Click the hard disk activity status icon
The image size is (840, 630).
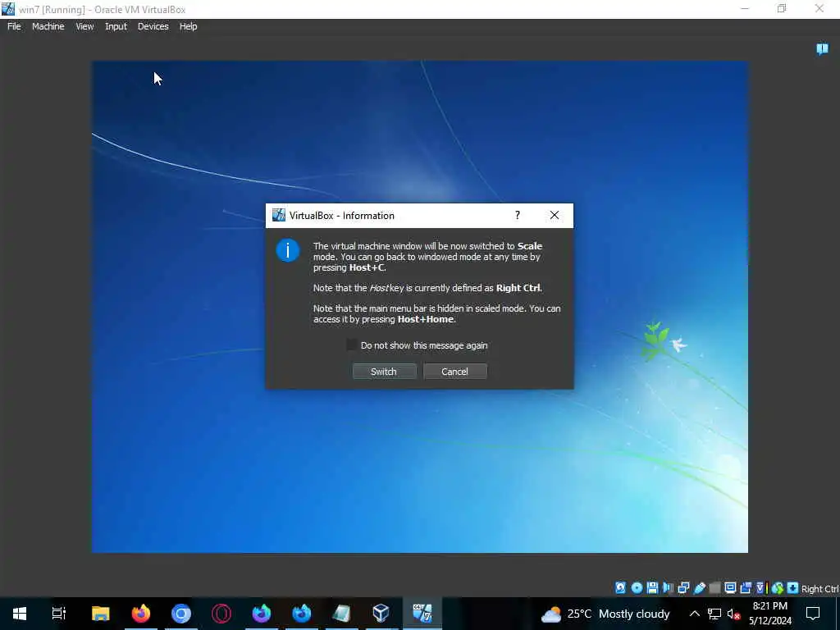pos(620,587)
